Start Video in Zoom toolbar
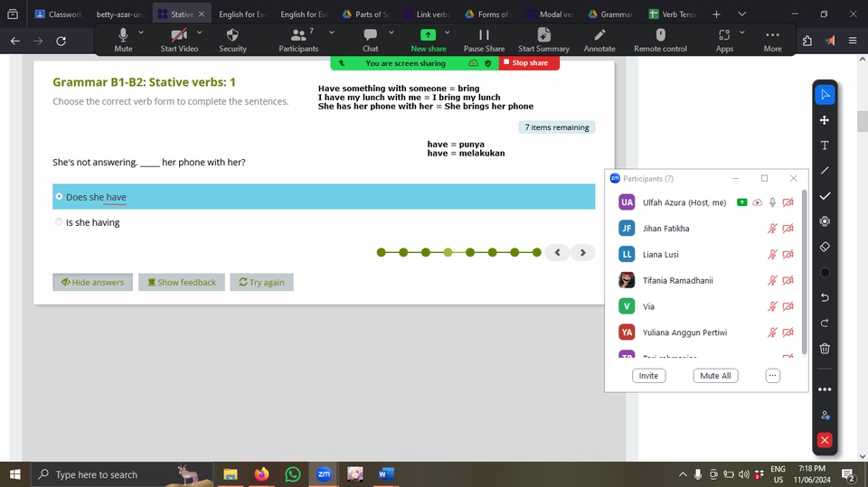This screenshot has height=487, width=868. click(x=179, y=41)
